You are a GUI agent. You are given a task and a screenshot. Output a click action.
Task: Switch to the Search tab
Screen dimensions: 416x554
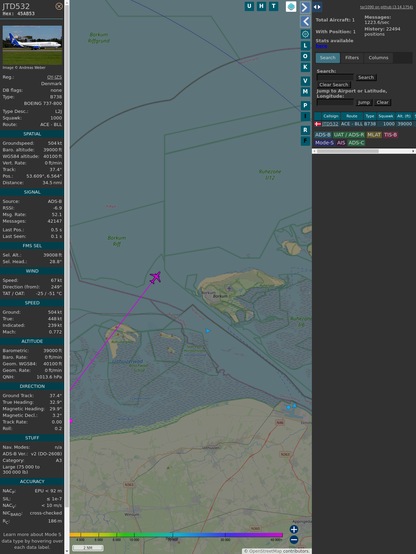click(x=328, y=58)
